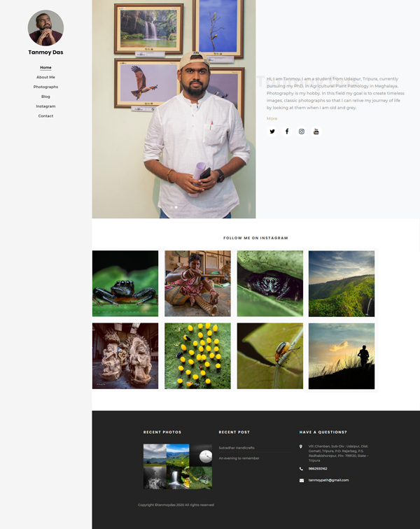Screen dimensions: 420x529
Task: Open the YouTube social icon
Action: point(316,132)
